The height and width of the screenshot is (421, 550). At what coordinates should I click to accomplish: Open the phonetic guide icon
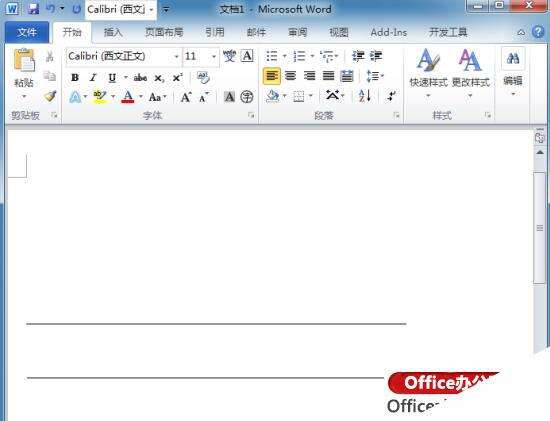(x=229, y=56)
